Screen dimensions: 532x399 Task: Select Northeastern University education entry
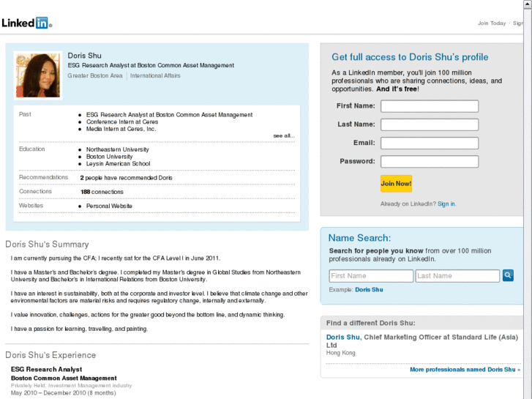tap(117, 149)
